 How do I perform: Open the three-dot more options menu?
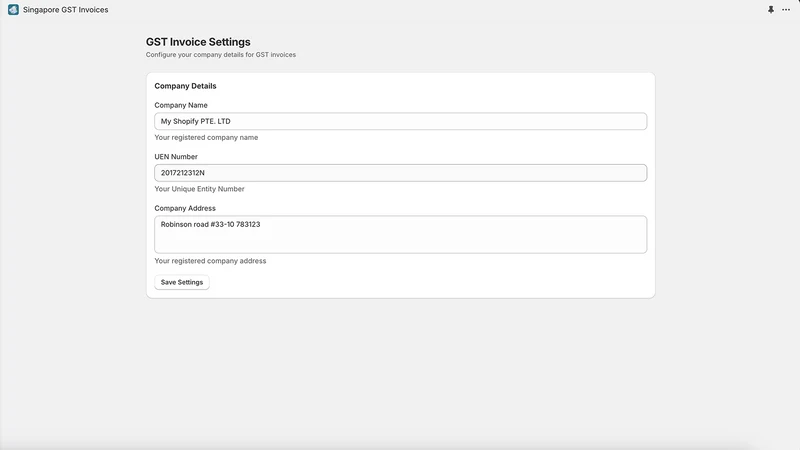tap(786, 10)
